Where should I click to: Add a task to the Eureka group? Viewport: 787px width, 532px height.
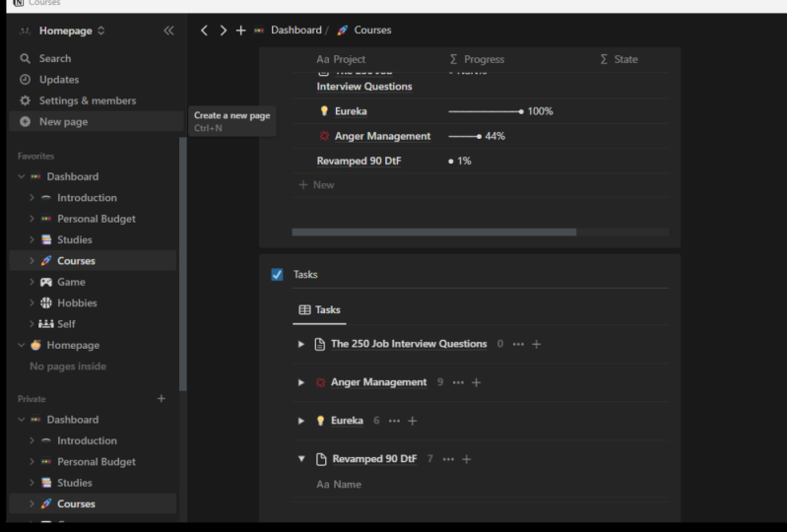pos(413,421)
